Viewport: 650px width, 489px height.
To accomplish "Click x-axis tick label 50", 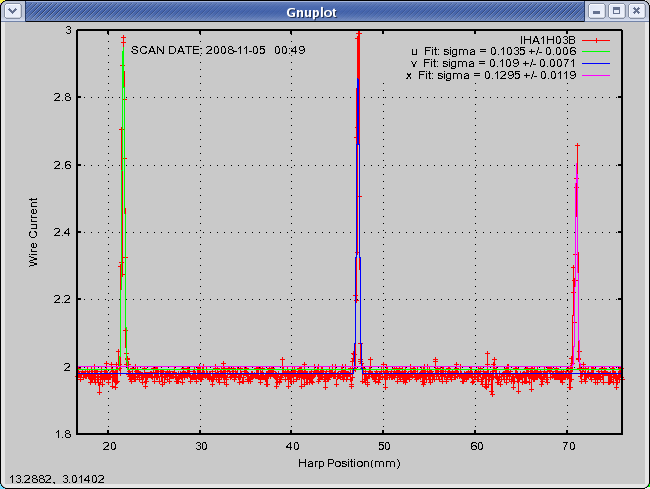I will click(384, 446).
